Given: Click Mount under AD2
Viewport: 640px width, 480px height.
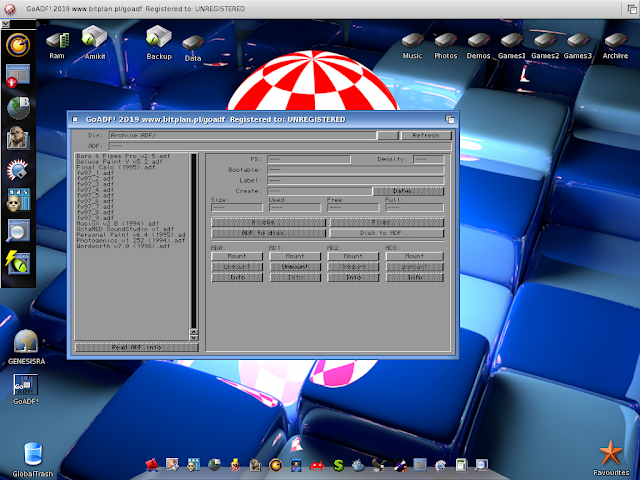Looking at the screenshot, I should coord(353,256).
